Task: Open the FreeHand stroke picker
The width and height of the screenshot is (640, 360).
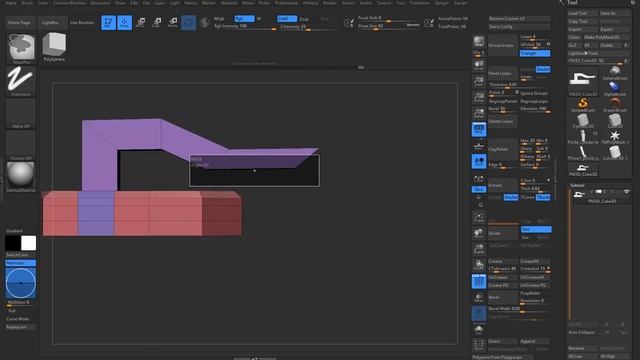Action: [21, 82]
